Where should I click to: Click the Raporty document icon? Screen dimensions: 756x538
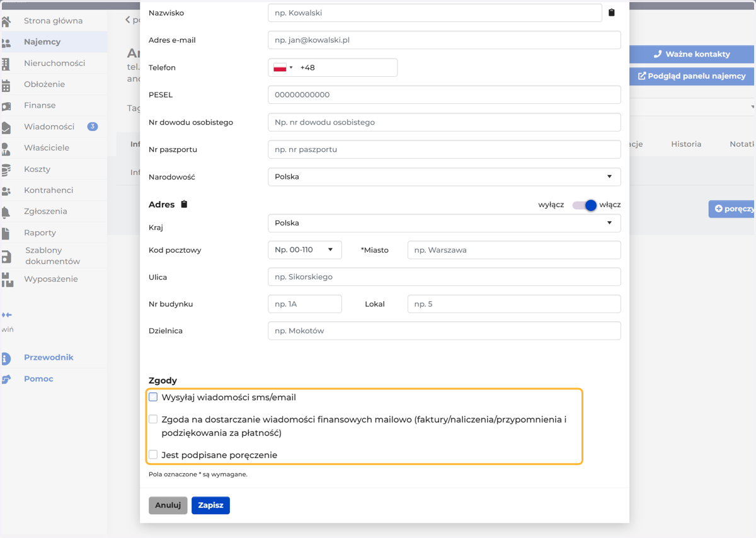[6, 233]
